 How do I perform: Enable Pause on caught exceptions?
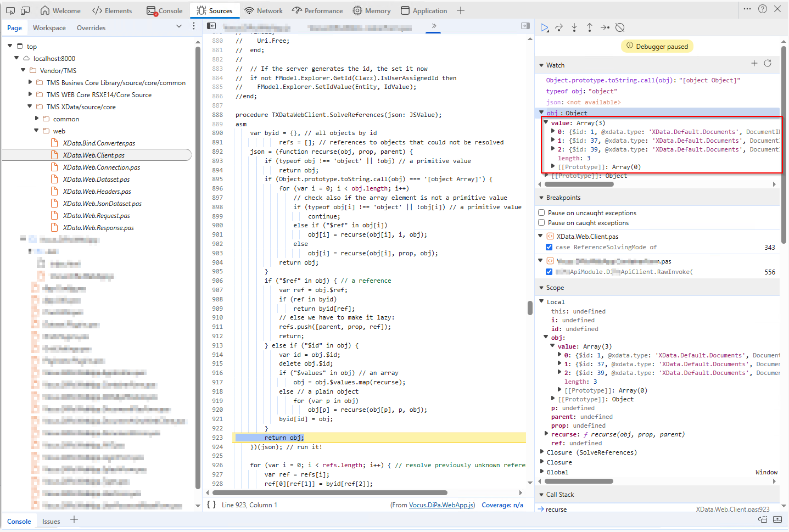click(541, 223)
